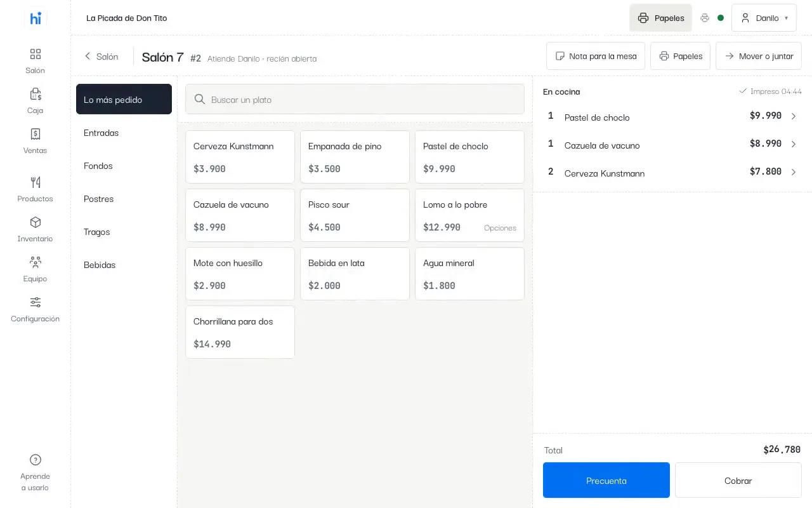Image resolution: width=812 pixels, height=508 pixels.
Task: Expand the Cerveza Kunstmann order line chevron
Action: 794,172
